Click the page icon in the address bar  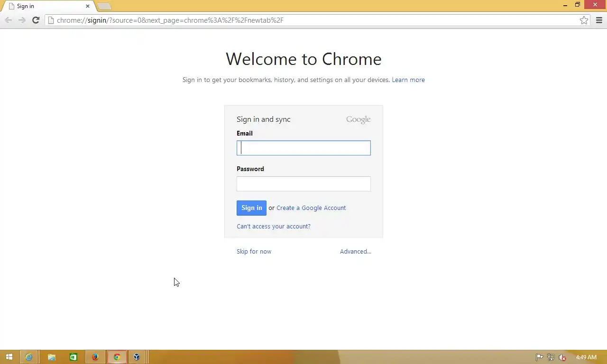[50, 20]
